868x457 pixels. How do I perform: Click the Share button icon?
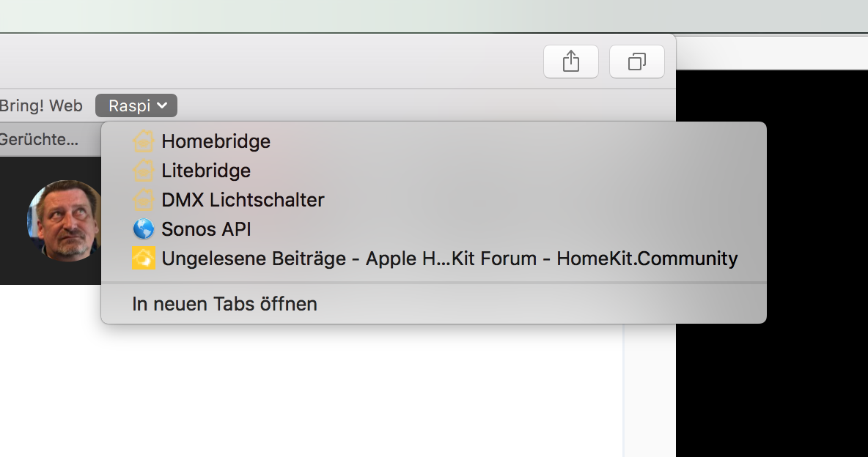[x=570, y=62]
